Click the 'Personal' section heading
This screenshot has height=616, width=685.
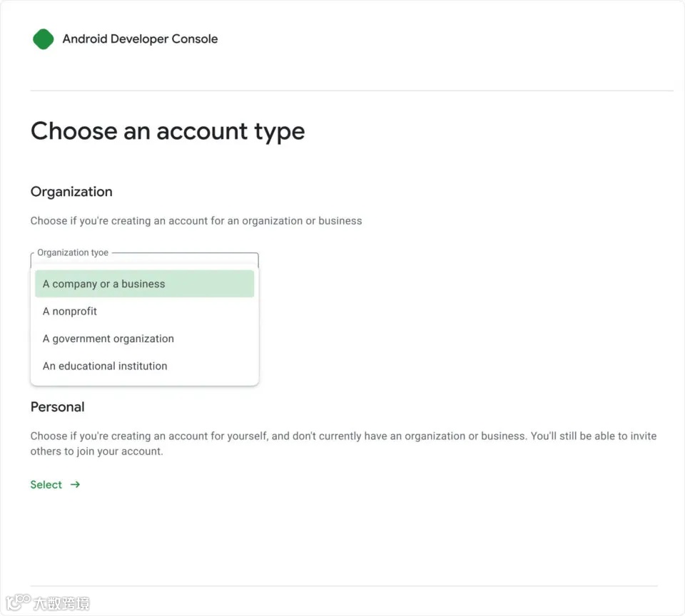57,407
